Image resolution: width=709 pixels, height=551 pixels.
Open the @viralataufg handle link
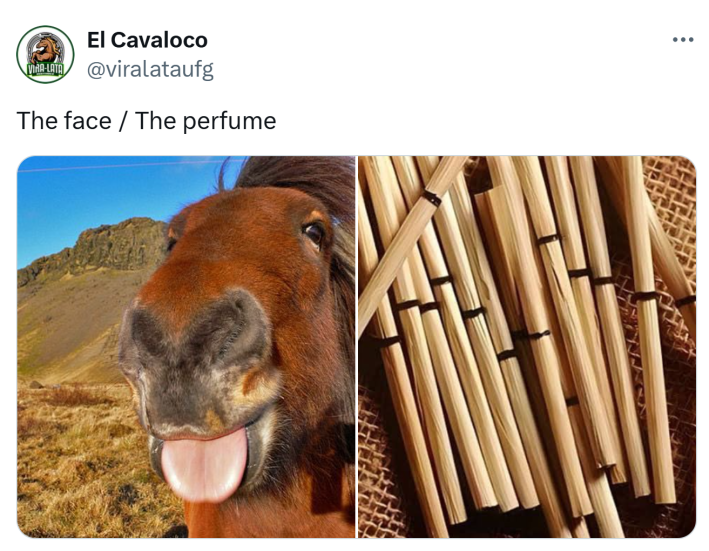tap(150, 70)
